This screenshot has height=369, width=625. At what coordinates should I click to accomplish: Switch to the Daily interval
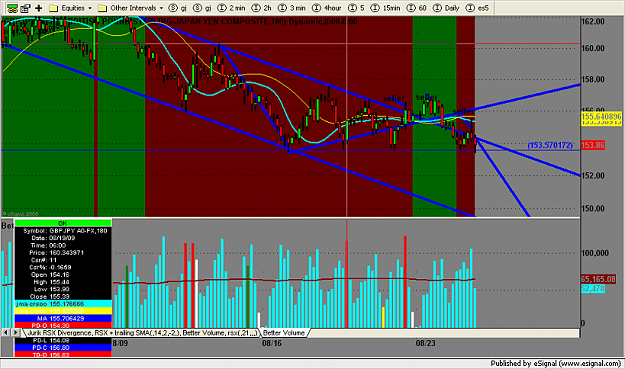pyautogui.click(x=446, y=8)
